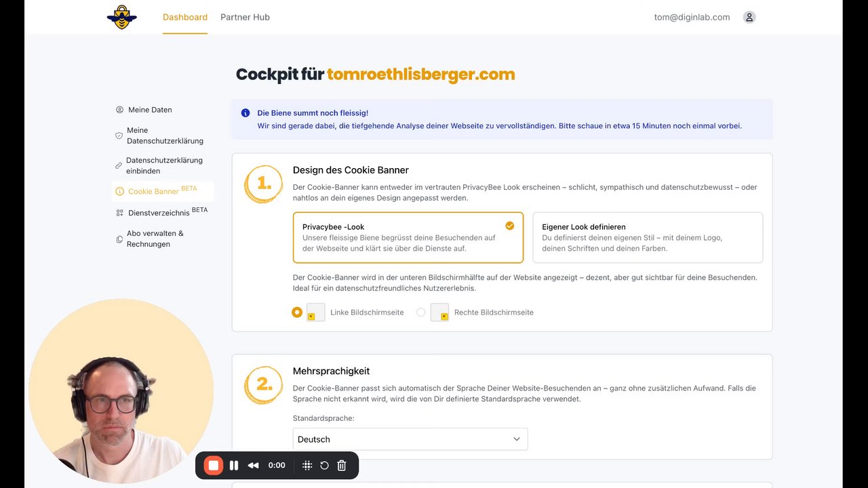The image size is (868, 488).
Task: Stop the recording with red button
Action: 214,466
